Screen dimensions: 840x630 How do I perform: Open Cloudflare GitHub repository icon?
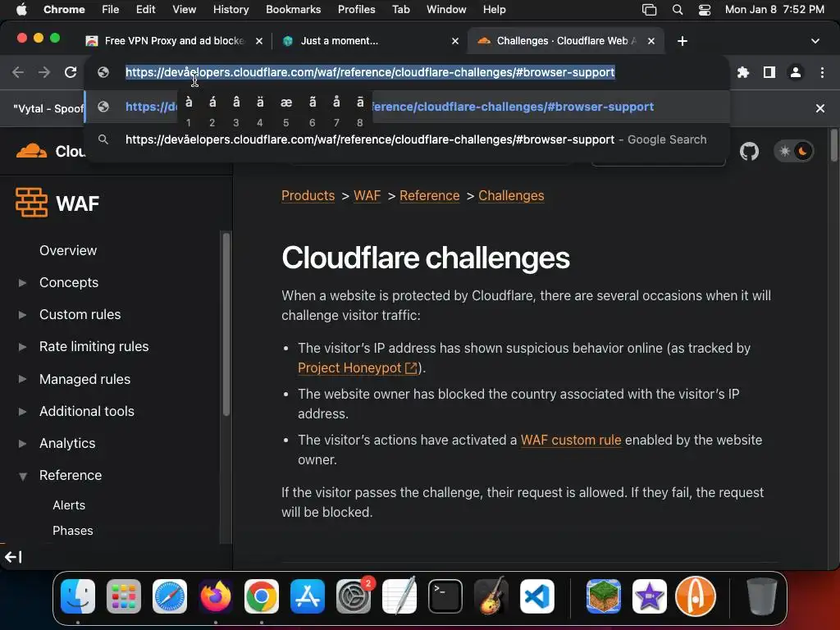coord(749,152)
